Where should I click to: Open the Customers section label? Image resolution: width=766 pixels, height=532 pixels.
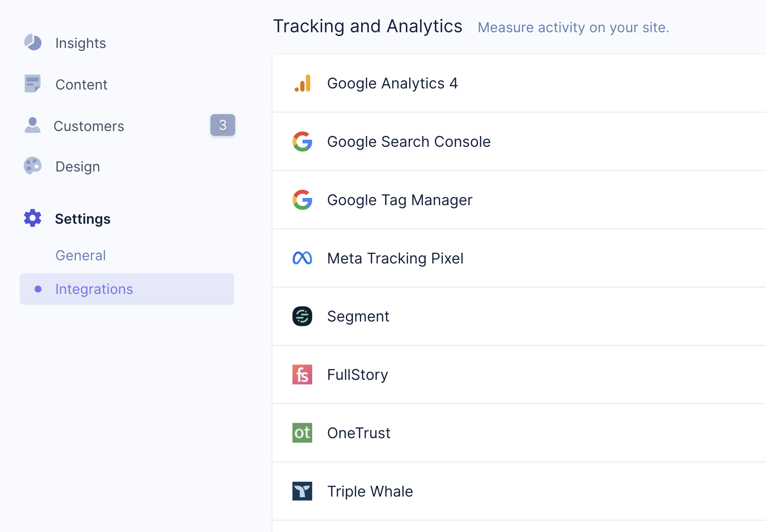[89, 126]
